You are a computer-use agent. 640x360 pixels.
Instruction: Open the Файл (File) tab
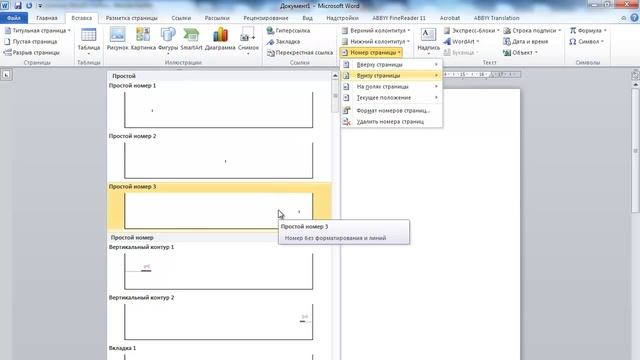pos(14,18)
